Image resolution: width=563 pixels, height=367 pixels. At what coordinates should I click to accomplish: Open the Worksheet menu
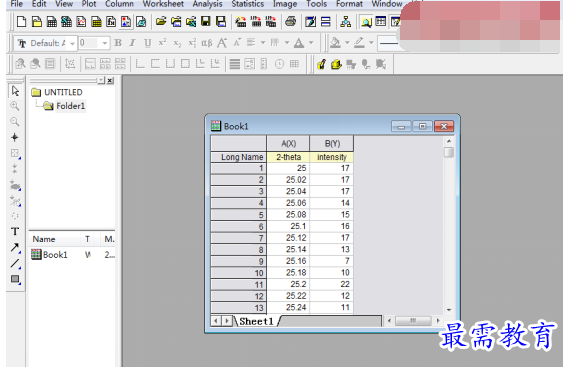(x=163, y=4)
